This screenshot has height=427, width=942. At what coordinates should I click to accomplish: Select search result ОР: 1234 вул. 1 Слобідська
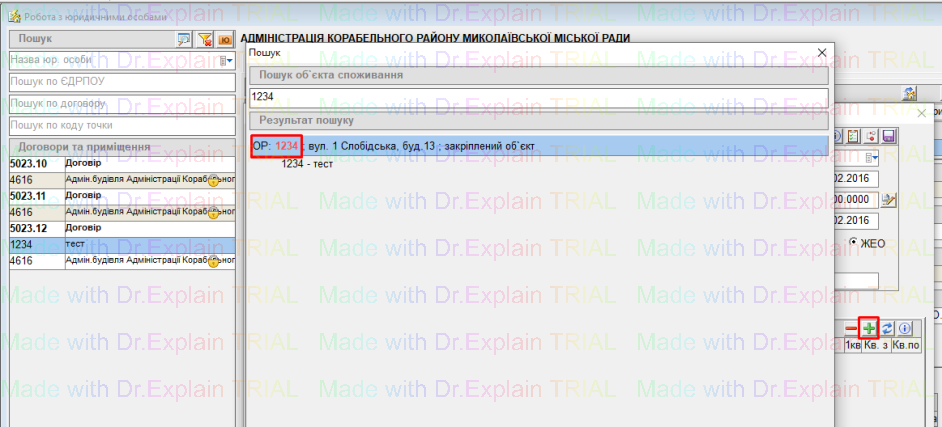click(400, 146)
